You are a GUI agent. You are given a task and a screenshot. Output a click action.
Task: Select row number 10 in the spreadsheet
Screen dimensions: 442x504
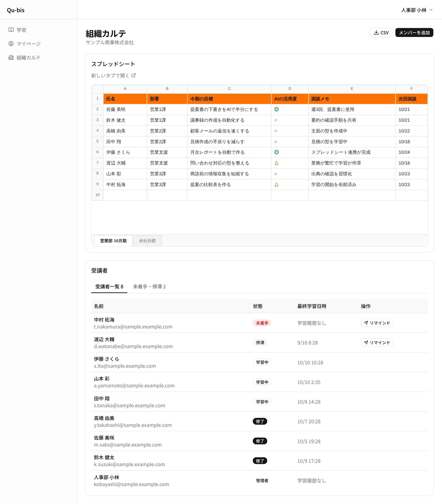pyautogui.click(x=98, y=195)
